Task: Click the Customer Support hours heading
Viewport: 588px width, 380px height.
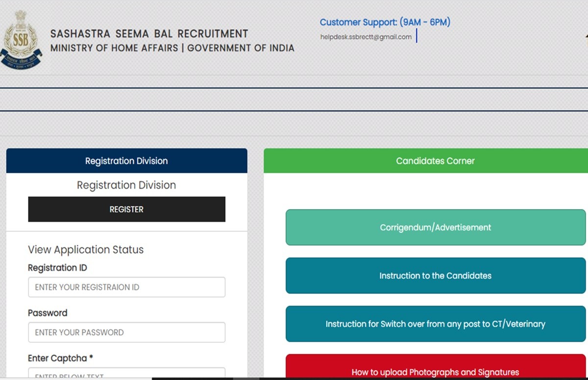Action: (x=385, y=22)
